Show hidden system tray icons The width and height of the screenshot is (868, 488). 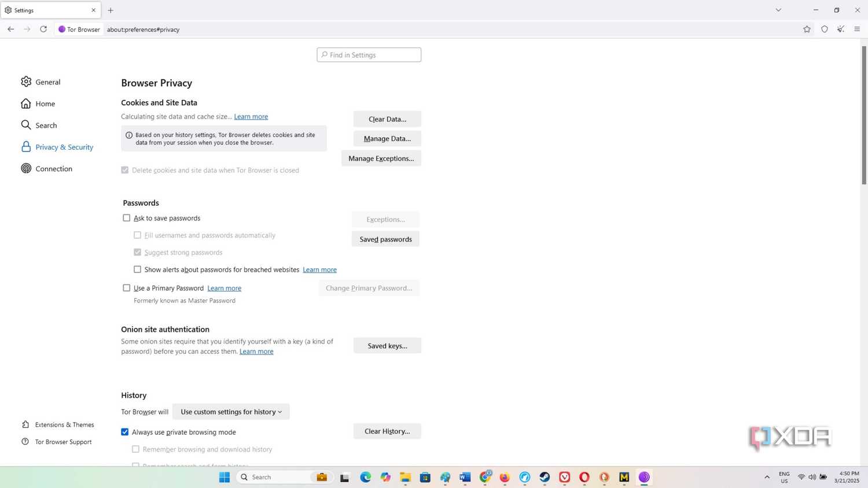(x=767, y=477)
